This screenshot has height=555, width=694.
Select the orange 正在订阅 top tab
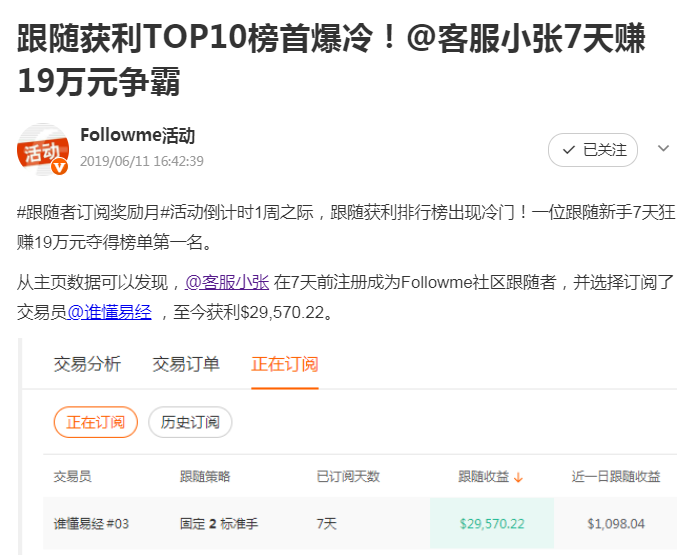tap(285, 364)
